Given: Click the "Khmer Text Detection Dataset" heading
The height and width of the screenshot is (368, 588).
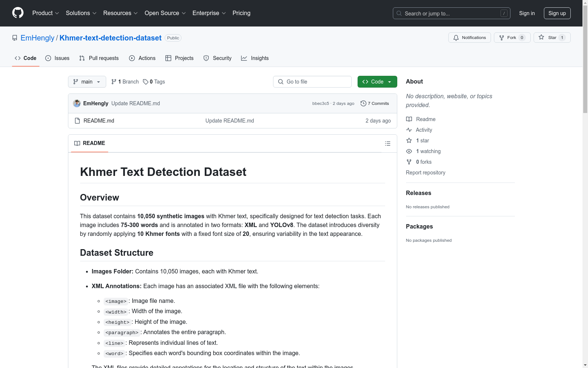Looking at the screenshot, I should click(163, 172).
